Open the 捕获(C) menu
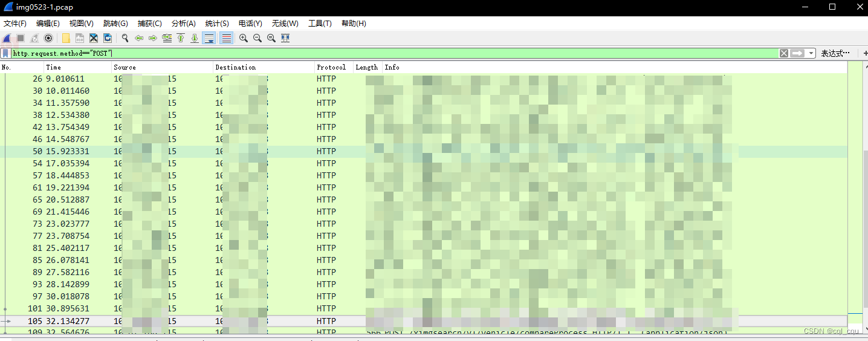This screenshot has height=341, width=868. (x=150, y=24)
